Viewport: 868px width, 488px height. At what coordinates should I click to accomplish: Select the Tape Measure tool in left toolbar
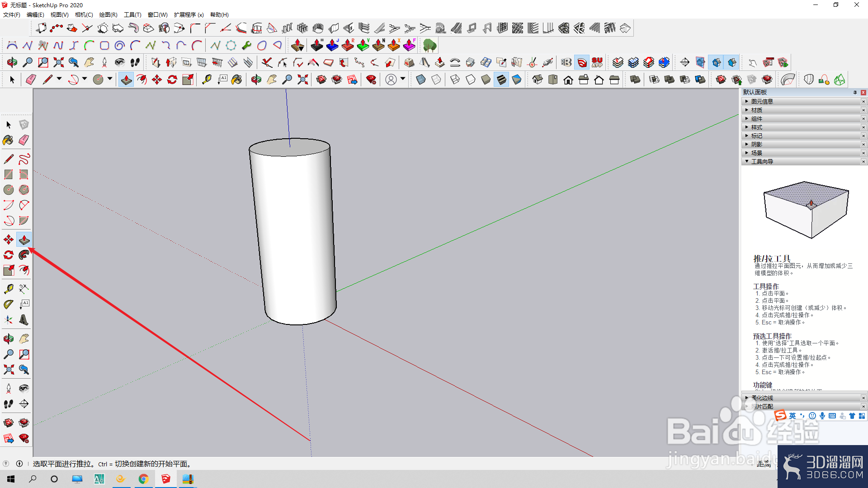tap(9, 289)
